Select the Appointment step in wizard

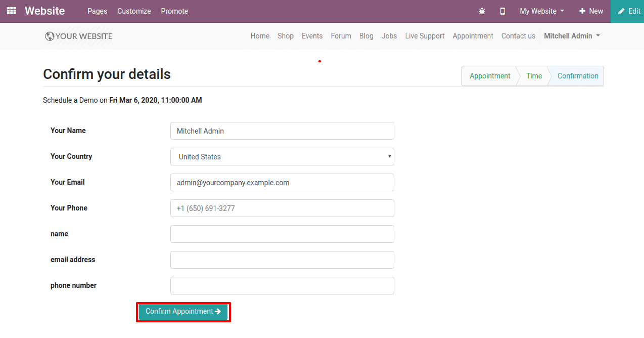[x=490, y=76]
